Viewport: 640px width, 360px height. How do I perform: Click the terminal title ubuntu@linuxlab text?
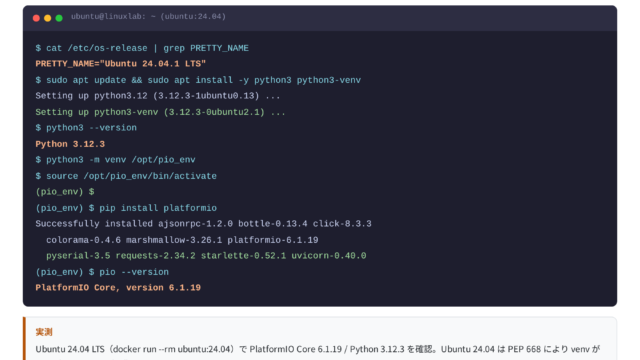coord(148,17)
